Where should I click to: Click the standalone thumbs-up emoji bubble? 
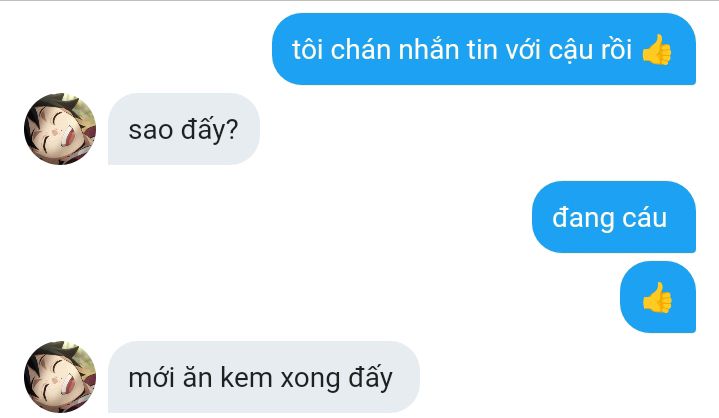[658, 297]
